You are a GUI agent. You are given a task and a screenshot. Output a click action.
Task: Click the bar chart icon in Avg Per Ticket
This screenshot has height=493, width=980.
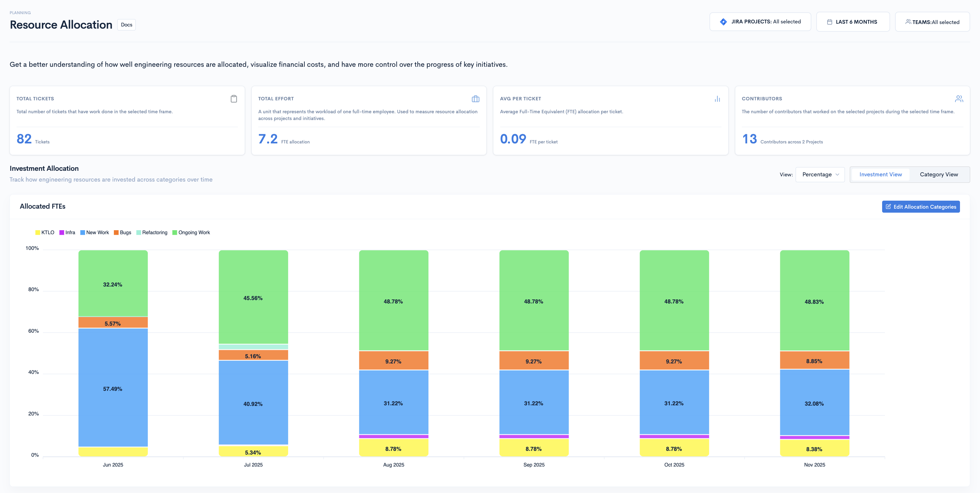[x=717, y=99]
